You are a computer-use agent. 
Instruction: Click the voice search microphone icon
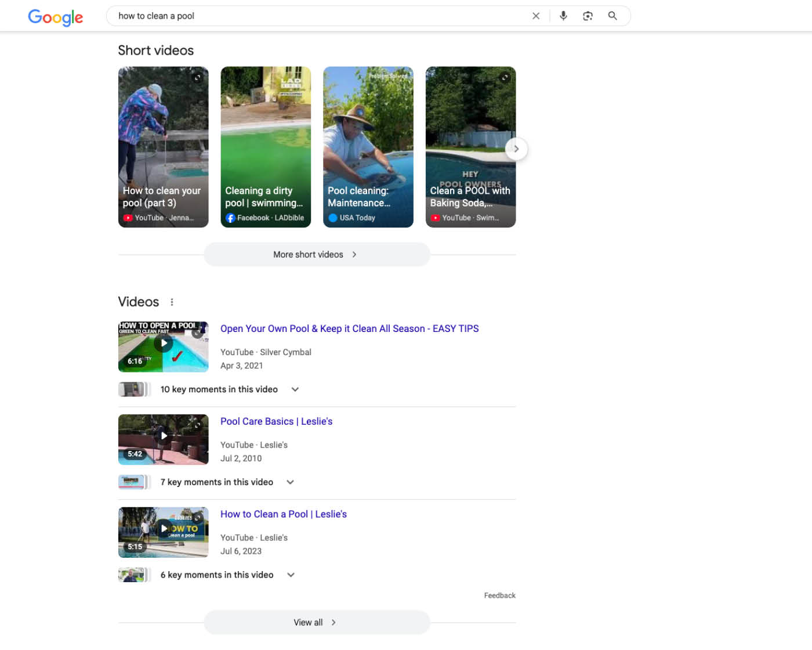(563, 16)
